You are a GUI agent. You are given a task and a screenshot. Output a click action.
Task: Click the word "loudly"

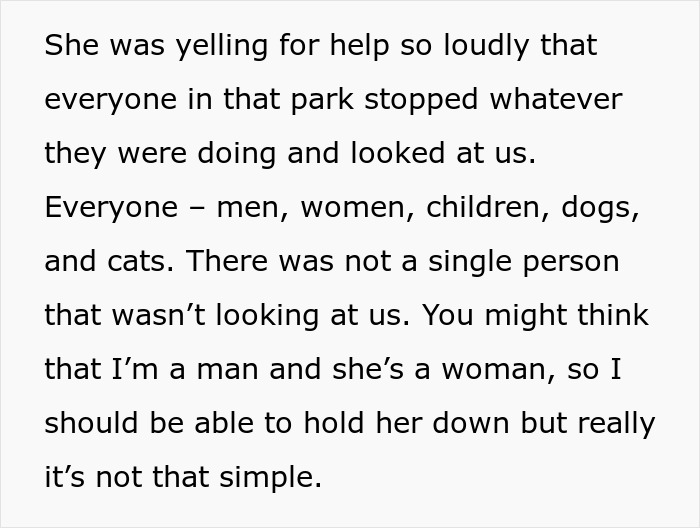[482, 47]
